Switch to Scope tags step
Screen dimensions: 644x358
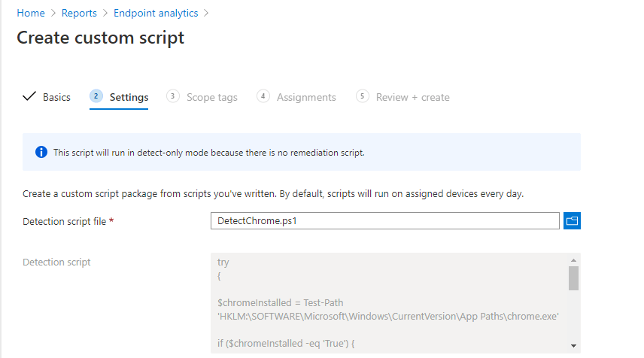[x=211, y=97]
